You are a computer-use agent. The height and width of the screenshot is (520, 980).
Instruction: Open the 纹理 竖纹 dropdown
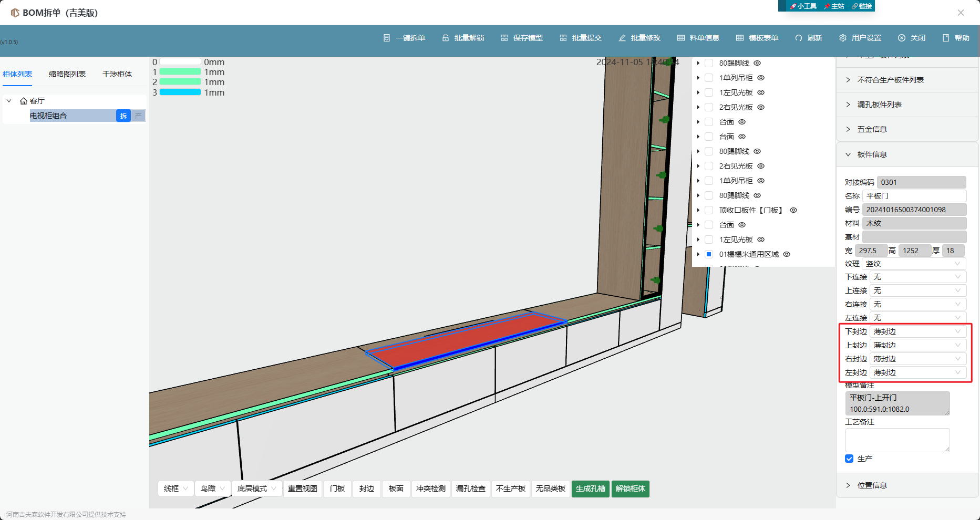[x=913, y=264]
